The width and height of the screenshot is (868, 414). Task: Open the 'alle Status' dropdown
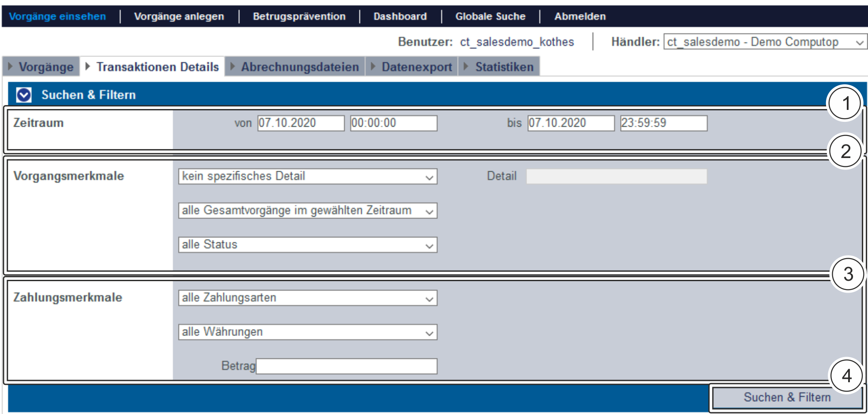click(x=307, y=245)
